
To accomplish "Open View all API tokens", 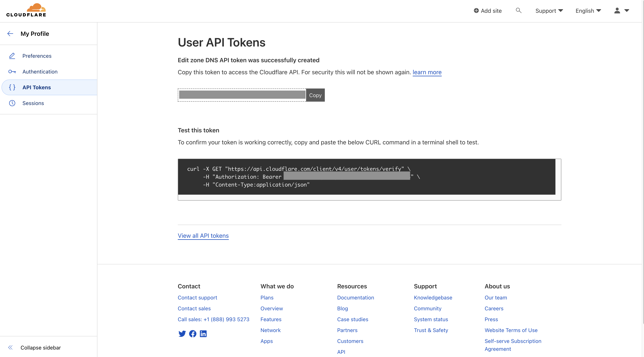I will (x=203, y=236).
